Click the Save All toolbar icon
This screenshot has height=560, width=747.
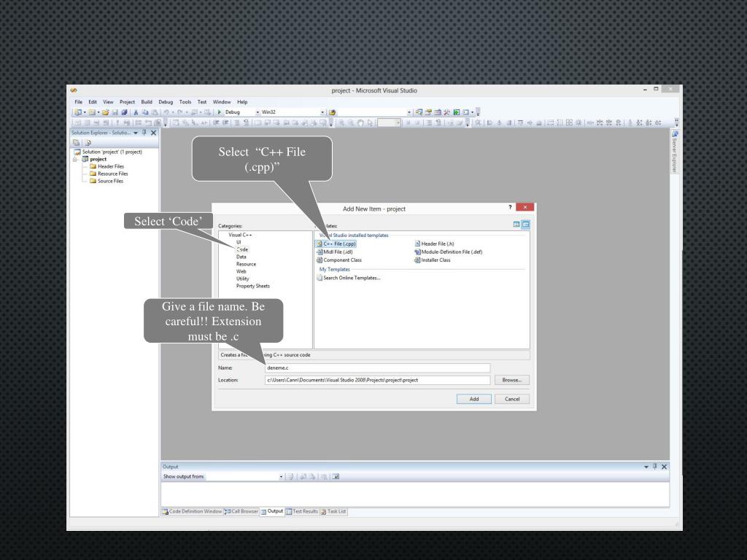[124, 112]
